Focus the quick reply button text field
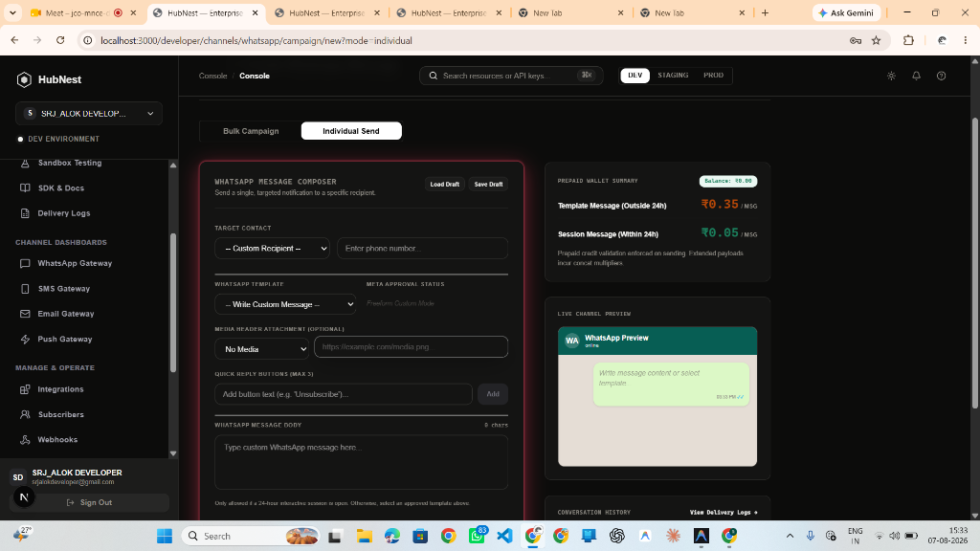Image resolution: width=980 pixels, height=551 pixels. tap(344, 394)
